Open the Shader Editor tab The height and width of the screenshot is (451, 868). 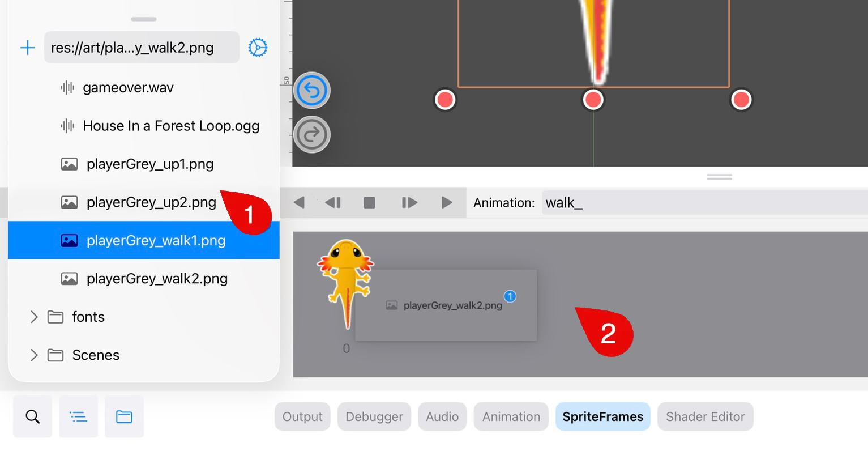click(x=705, y=416)
